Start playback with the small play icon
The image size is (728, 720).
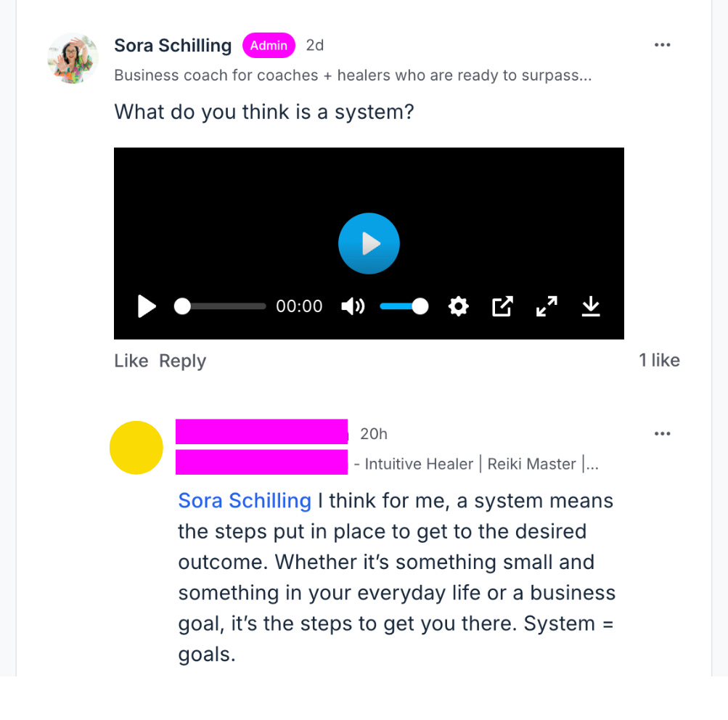pyautogui.click(x=147, y=306)
